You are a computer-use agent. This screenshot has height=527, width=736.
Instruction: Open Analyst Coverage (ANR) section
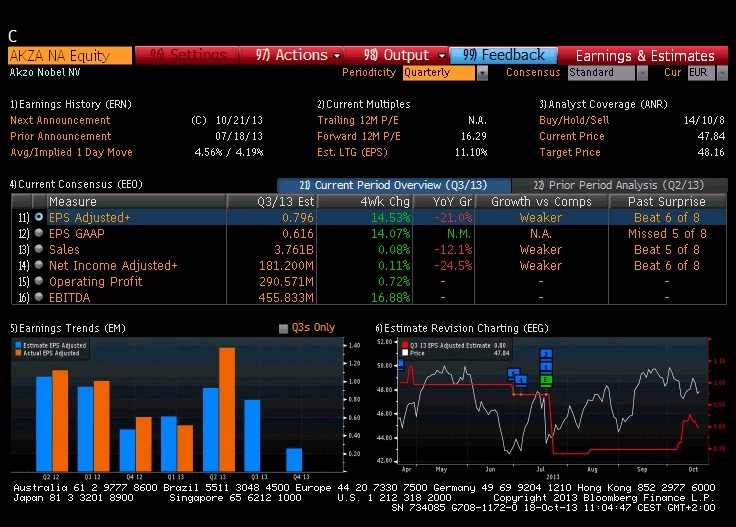603,104
